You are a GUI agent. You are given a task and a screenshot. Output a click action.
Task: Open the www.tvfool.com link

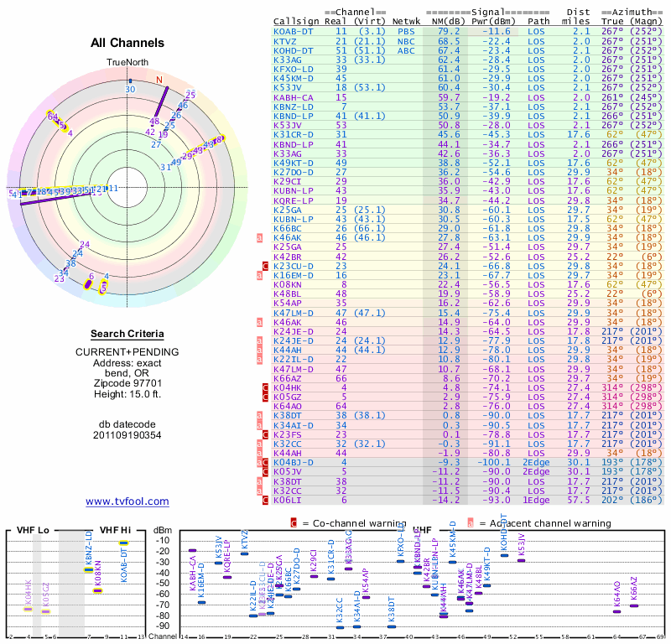pyautogui.click(x=127, y=501)
